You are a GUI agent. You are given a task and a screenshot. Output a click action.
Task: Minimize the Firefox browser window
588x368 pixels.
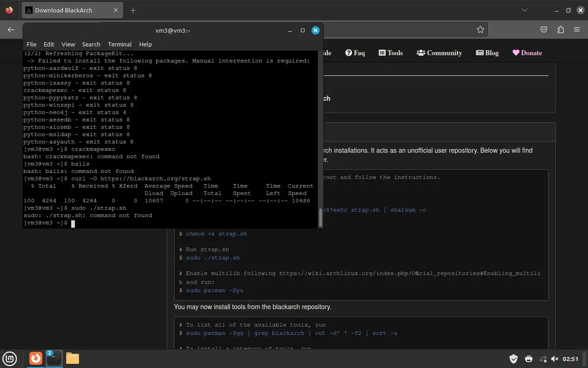(x=557, y=10)
